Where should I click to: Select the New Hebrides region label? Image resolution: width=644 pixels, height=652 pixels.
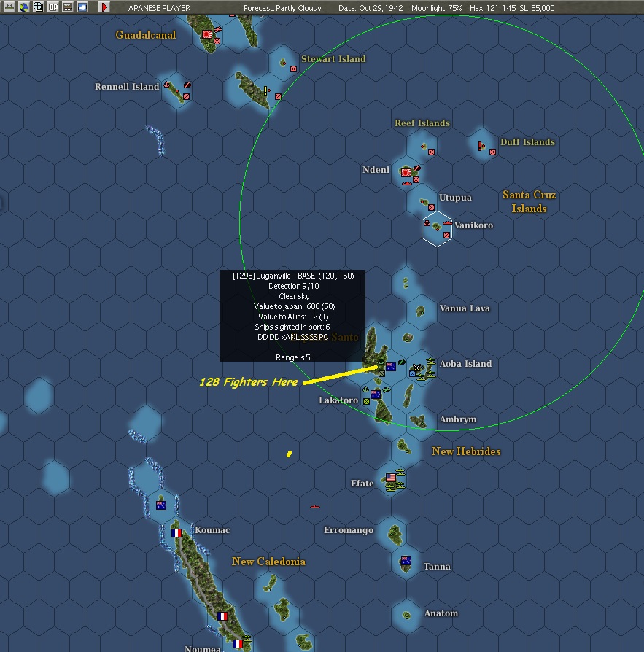[x=466, y=451]
